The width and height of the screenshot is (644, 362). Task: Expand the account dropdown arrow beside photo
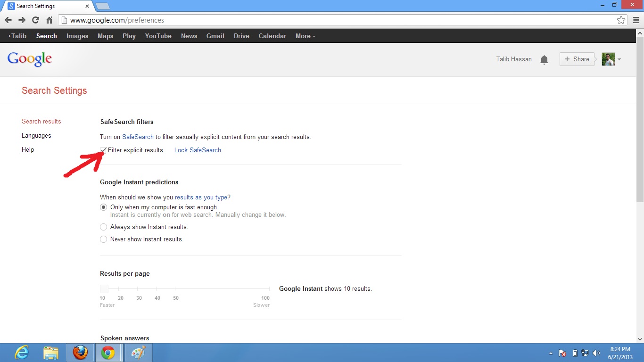619,59
